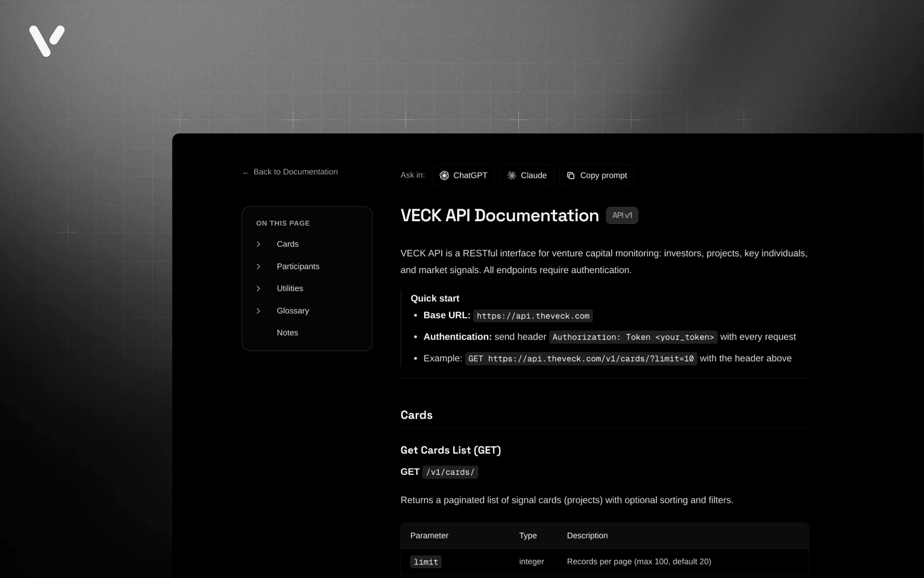The height and width of the screenshot is (578, 924).
Task: Click the GET /v1/cards/ endpoint code
Action: 450,472
